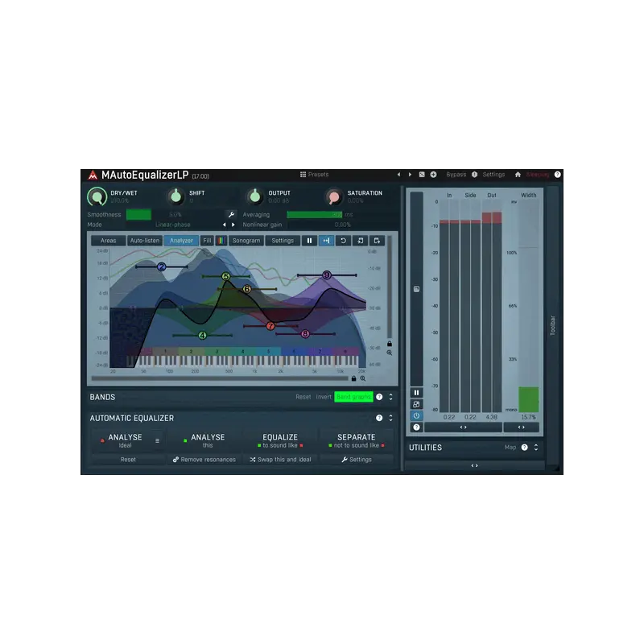Expand the meters wide arrows bar
The height and width of the screenshot is (644, 644).
click(x=464, y=427)
